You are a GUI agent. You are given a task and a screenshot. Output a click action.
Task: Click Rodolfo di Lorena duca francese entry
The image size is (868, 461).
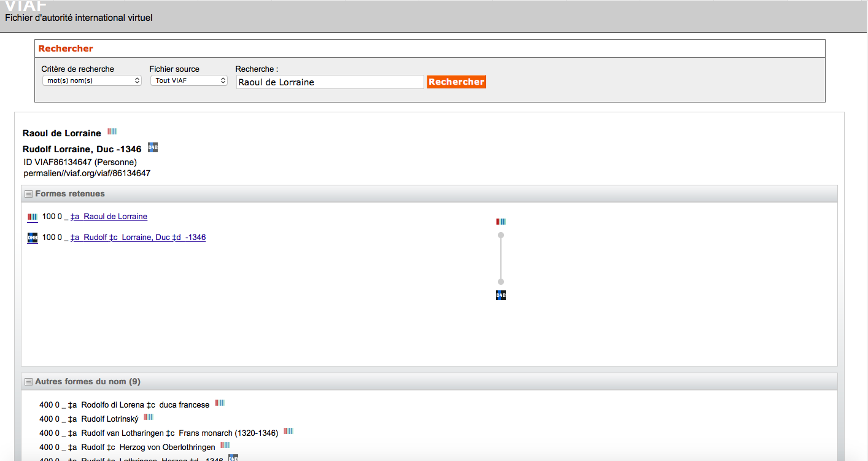[125, 405]
